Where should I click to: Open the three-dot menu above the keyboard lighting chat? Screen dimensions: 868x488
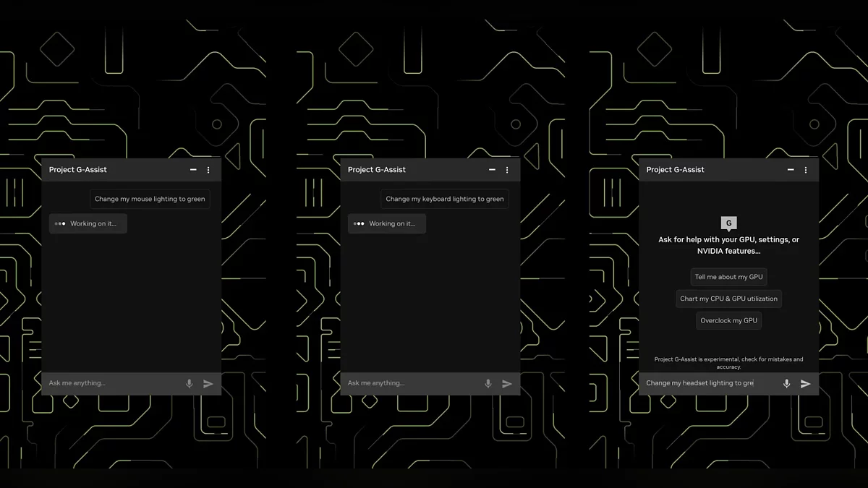pos(507,170)
